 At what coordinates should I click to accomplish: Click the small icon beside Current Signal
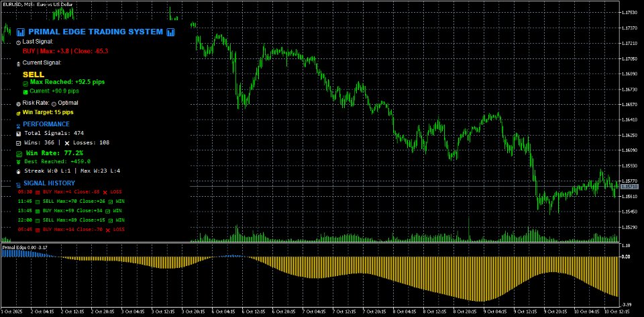[18, 64]
